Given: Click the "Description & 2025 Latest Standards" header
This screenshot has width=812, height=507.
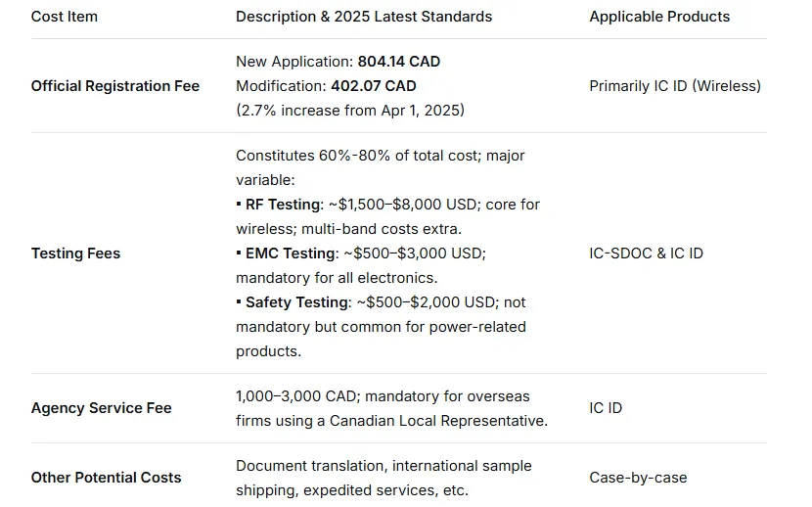Looking at the screenshot, I should (x=364, y=17).
